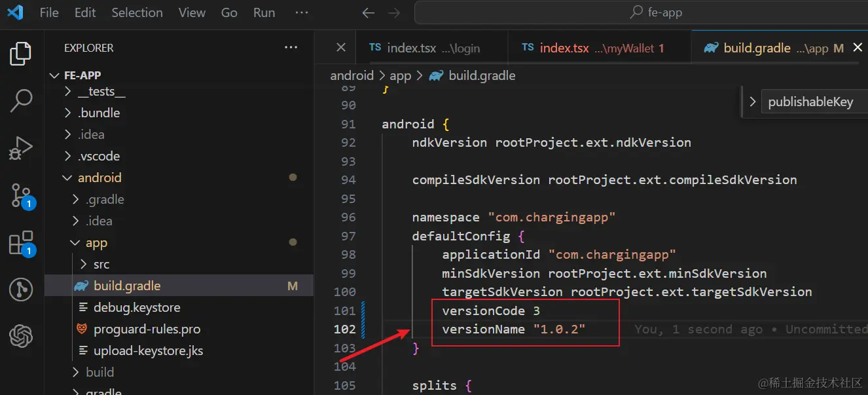This screenshot has width=868, height=395.
Task: Click on minSdkVersion line of code
Action: (604, 273)
